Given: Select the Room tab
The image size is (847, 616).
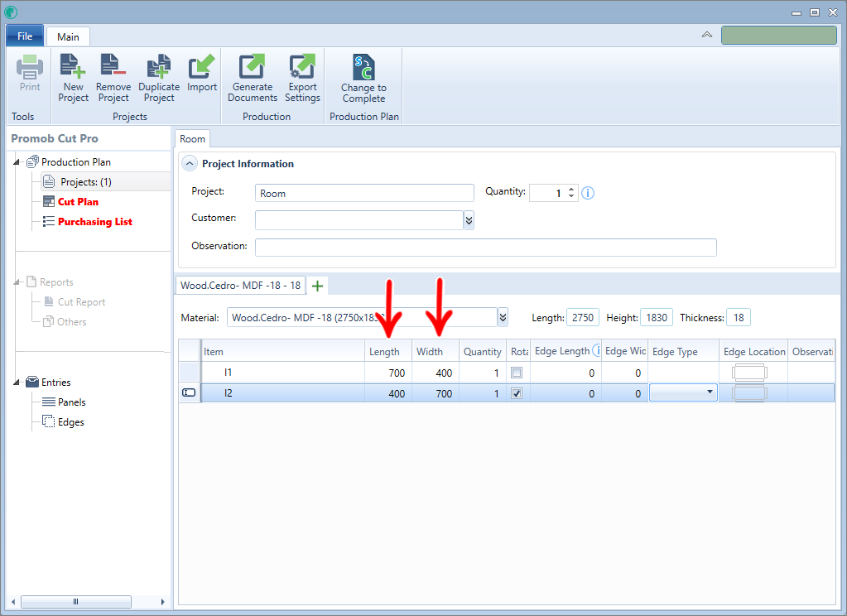Looking at the screenshot, I should 192,139.
